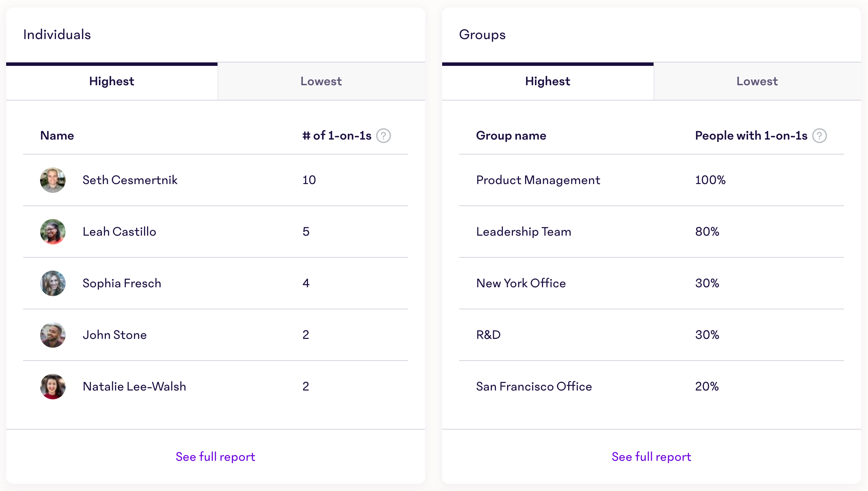The image size is (868, 491).
Task: Click Product Management's 100% value
Action: tap(710, 180)
